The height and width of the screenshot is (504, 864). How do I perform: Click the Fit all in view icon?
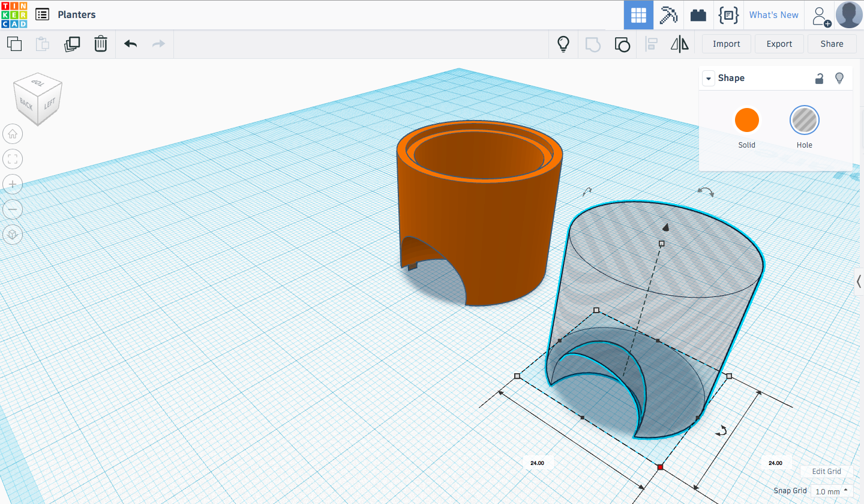pyautogui.click(x=13, y=159)
